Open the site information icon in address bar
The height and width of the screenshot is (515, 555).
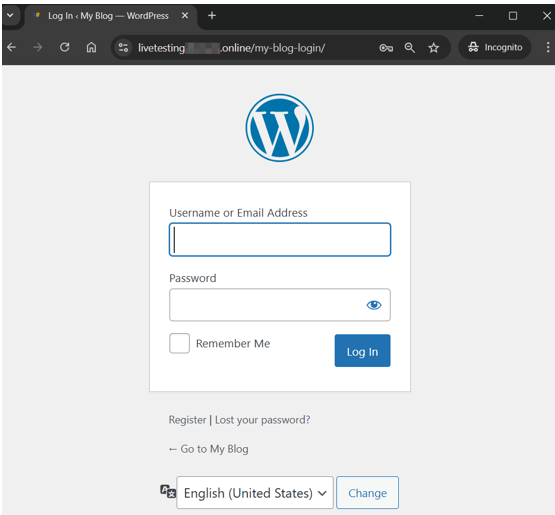[123, 47]
